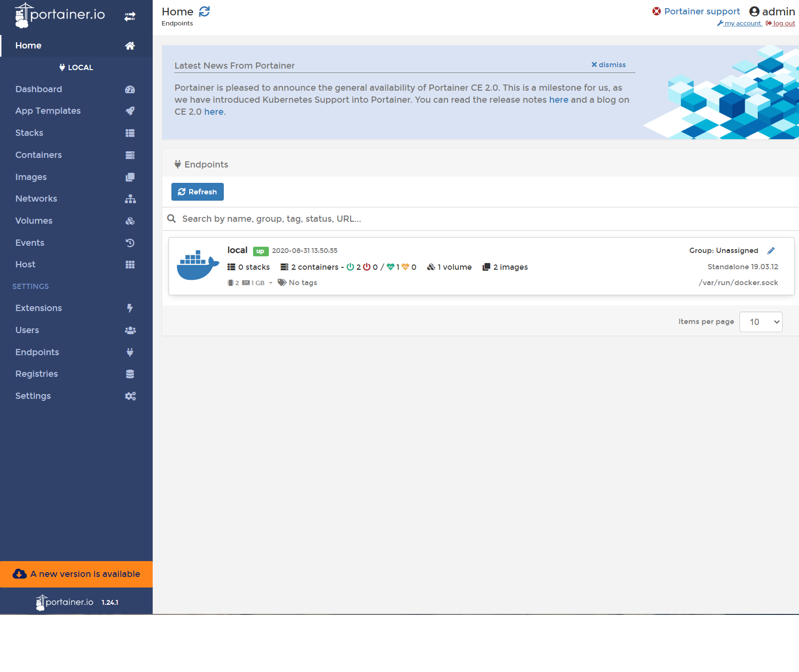This screenshot has width=799, height=672.
Task: Click 'Standalone 19.03.12' text
Action: click(743, 267)
